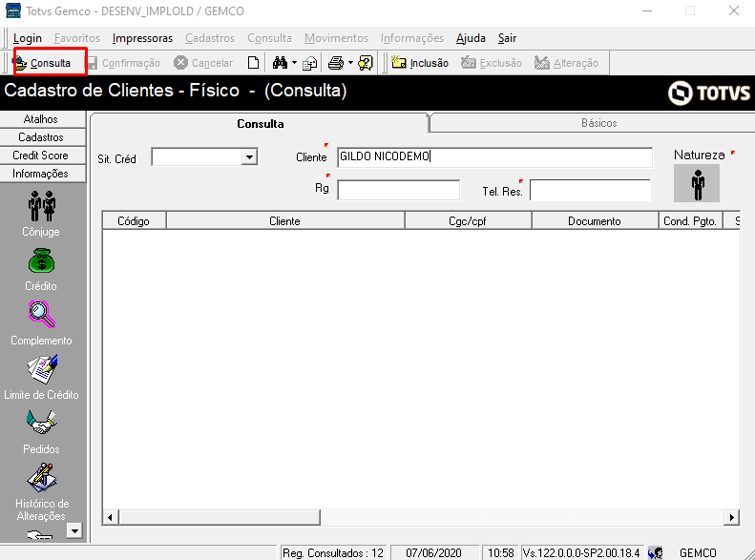This screenshot has height=560, width=755.
Task: Click the Confirmação toolbar button
Action: (x=123, y=63)
